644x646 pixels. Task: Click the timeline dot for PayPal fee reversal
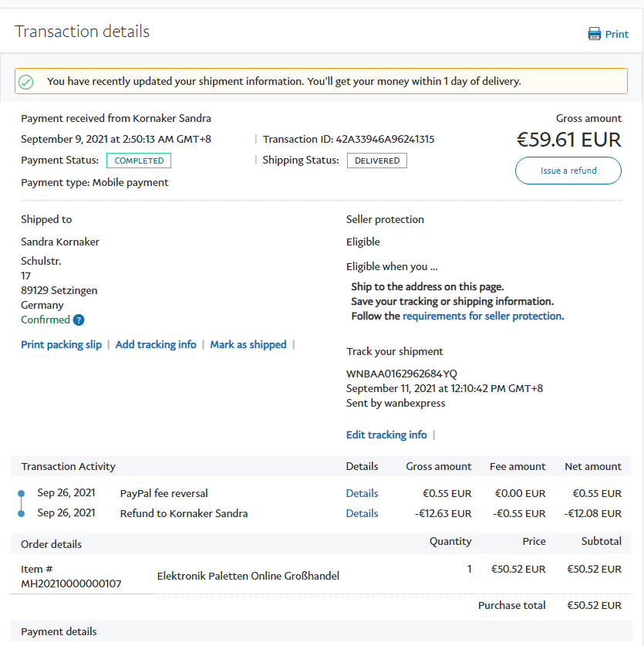pyautogui.click(x=21, y=493)
